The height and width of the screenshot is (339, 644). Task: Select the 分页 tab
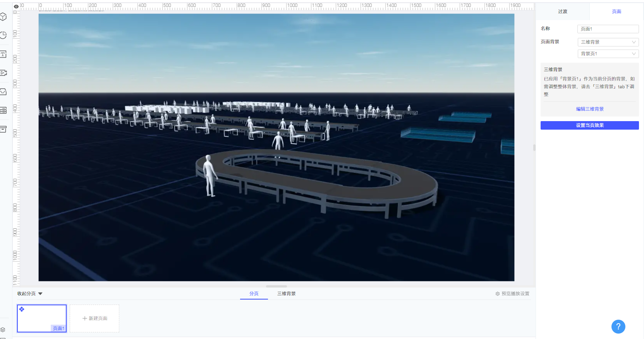tap(254, 294)
